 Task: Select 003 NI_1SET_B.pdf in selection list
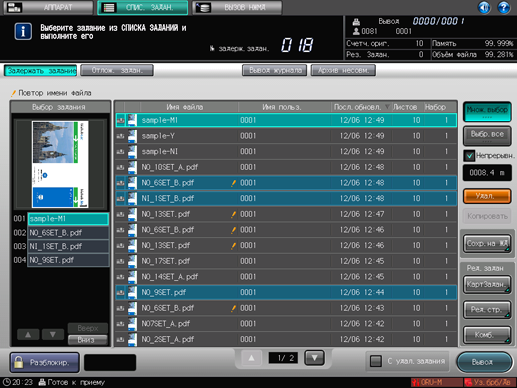(x=68, y=246)
